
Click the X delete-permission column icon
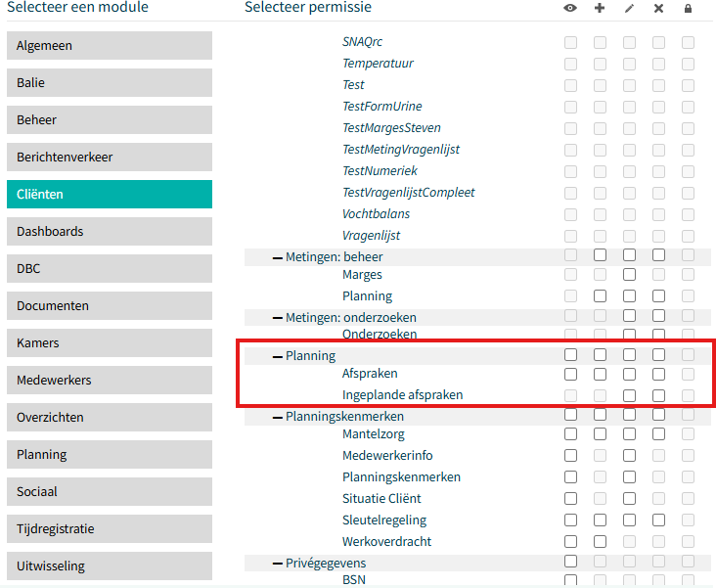(658, 8)
